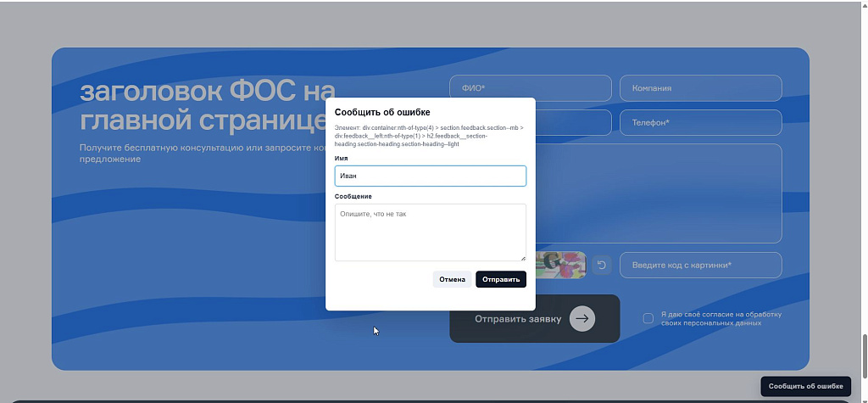Click the arrow circle on Отправить заявку
This screenshot has width=868, height=403.
(x=581, y=319)
